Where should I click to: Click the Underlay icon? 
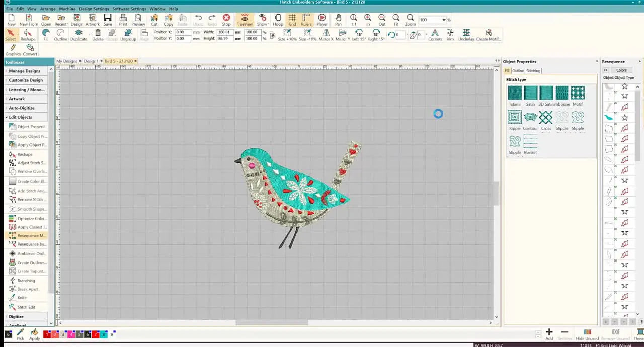tap(466, 35)
